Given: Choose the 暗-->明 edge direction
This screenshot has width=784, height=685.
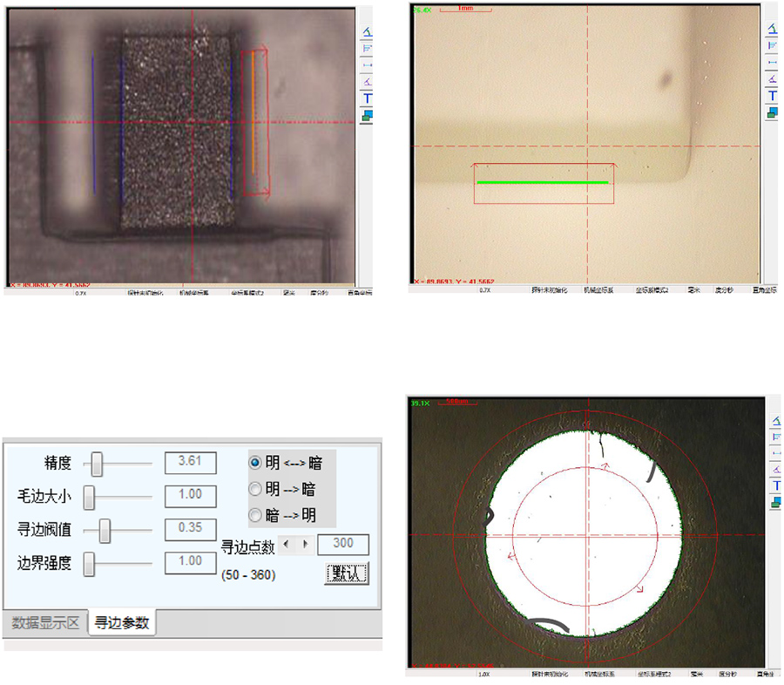Looking at the screenshot, I should click(255, 514).
